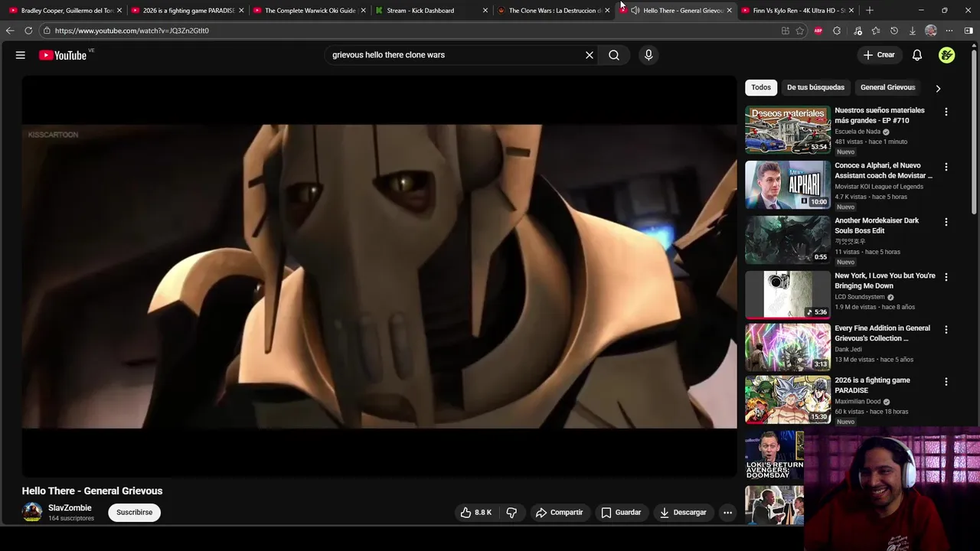Dislike the video with the thumbs down
The image size is (980, 551).
pyautogui.click(x=511, y=513)
